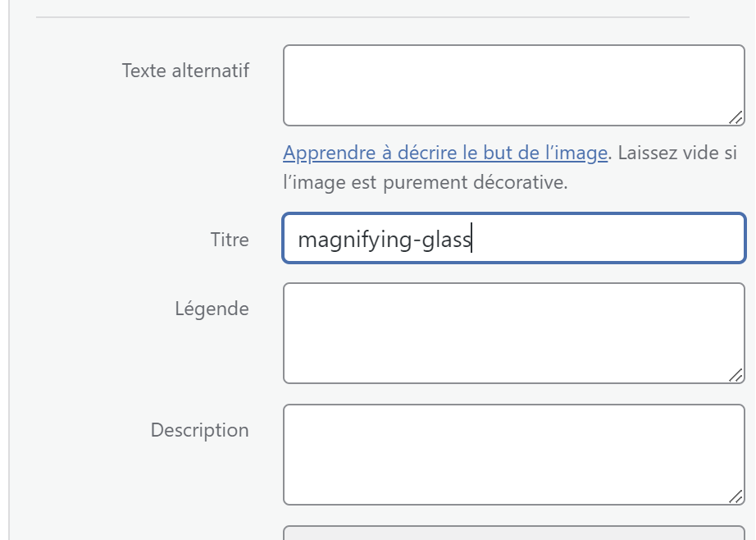
Task: Open the Apprendre à décrire le but de l'image link
Action: pos(445,153)
